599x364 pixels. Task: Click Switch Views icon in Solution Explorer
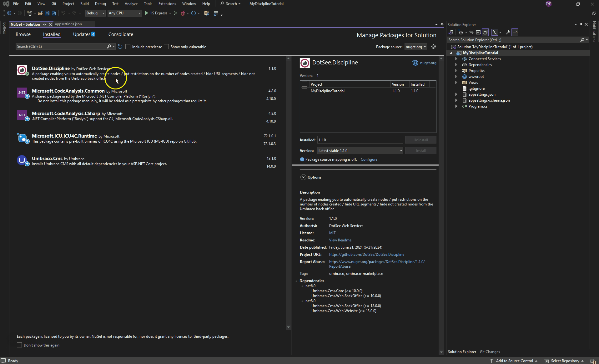pos(451,32)
